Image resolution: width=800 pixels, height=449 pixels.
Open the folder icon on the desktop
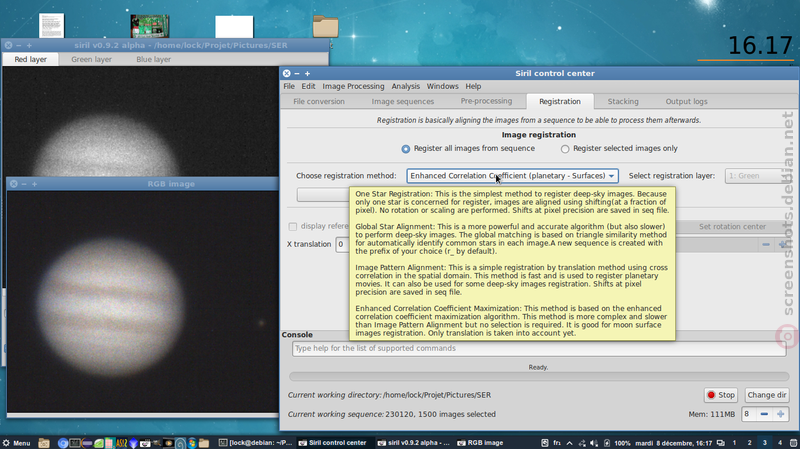click(x=326, y=27)
